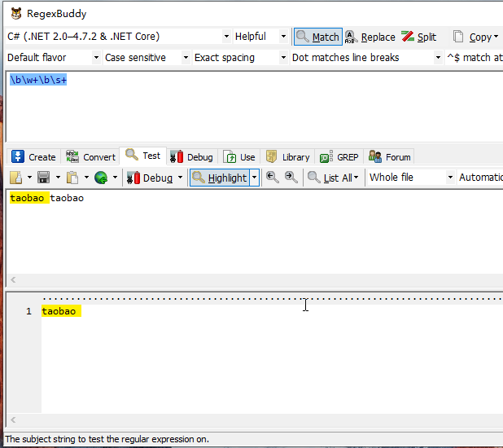Image resolution: width=503 pixels, height=448 pixels.
Task: Expand the new file dropdown arrow
Action: 29,178
